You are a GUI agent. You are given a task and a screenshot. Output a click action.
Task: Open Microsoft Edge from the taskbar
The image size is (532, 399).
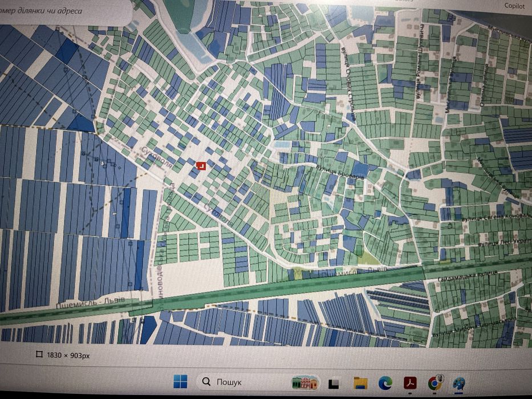[x=385, y=383]
